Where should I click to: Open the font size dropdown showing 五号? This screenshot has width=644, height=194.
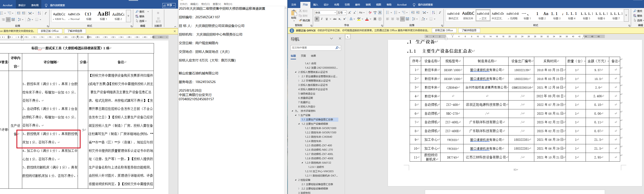[345, 13]
